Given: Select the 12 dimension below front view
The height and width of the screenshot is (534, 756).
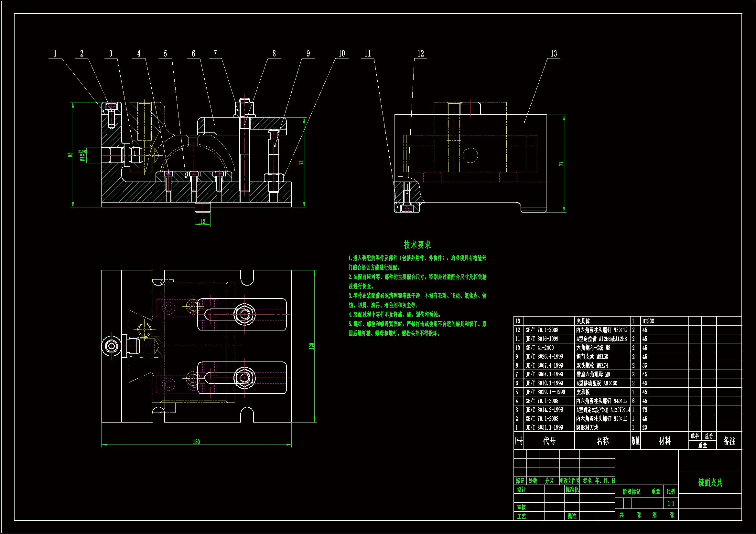Looking at the screenshot, I should 203,222.
